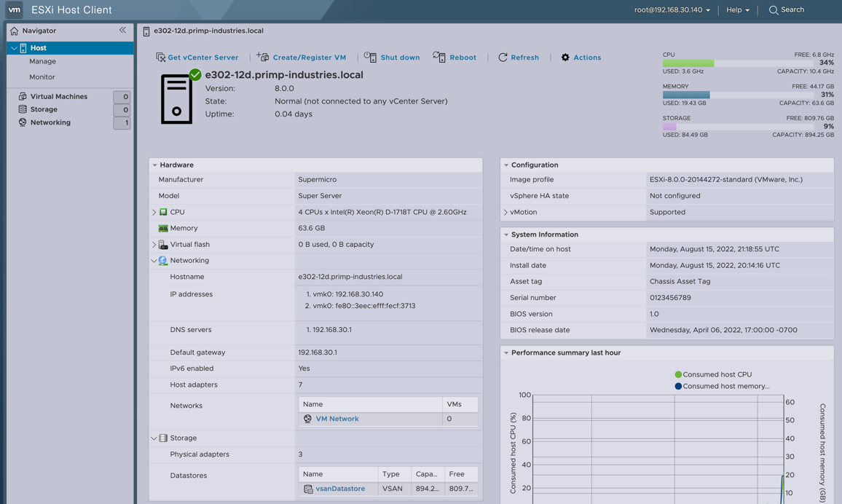Click the Serial number value 0123456789
Viewport: 842px width, 504px height.
670,297
